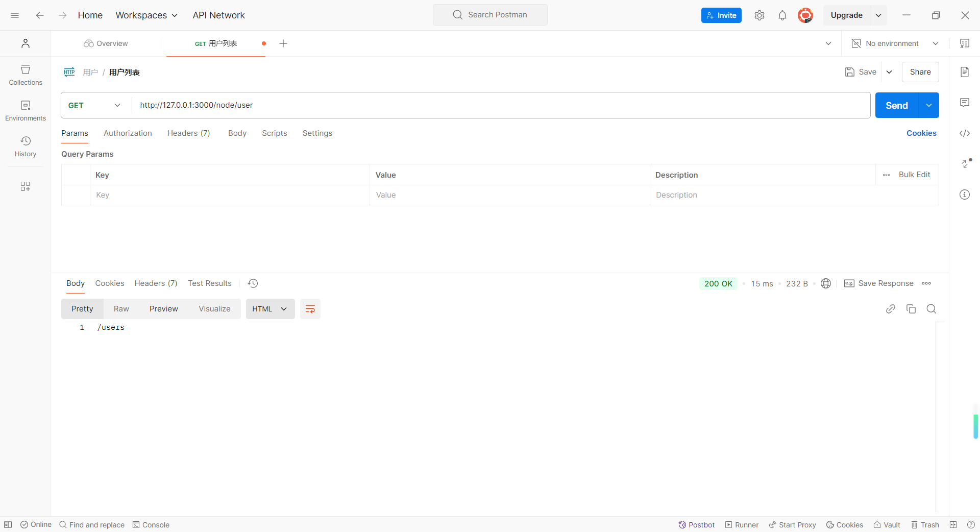Click the Share button

(x=920, y=72)
